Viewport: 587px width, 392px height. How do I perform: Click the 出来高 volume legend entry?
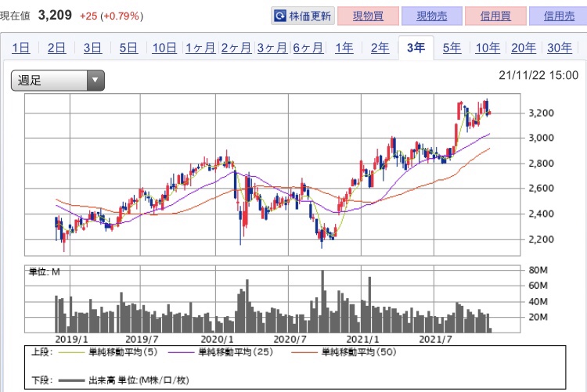[x=139, y=380]
